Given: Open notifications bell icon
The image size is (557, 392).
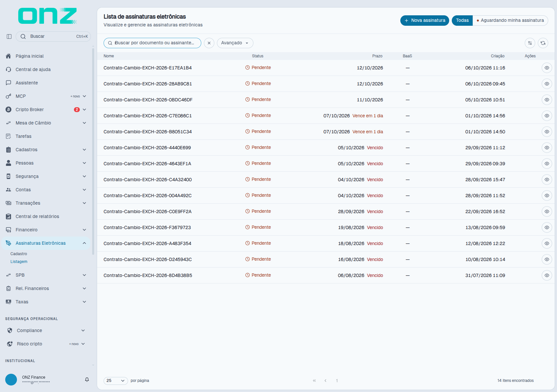Looking at the screenshot, I should coord(87,380).
